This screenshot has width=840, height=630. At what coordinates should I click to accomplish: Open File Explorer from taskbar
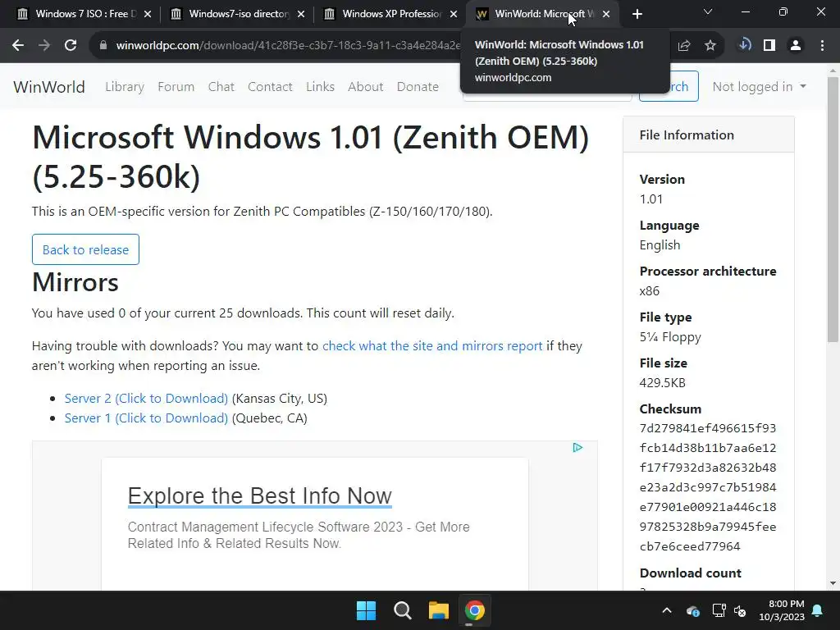[x=438, y=610]
